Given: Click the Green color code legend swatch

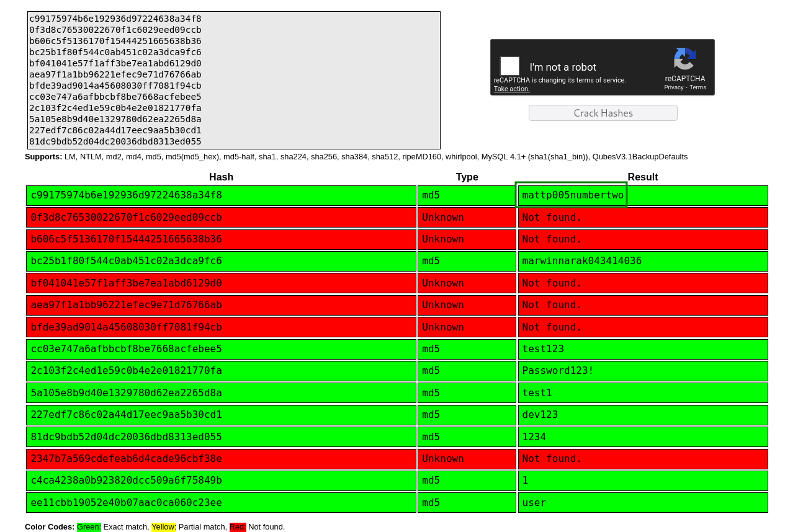Looking at the screenshot, I should 89,527.
